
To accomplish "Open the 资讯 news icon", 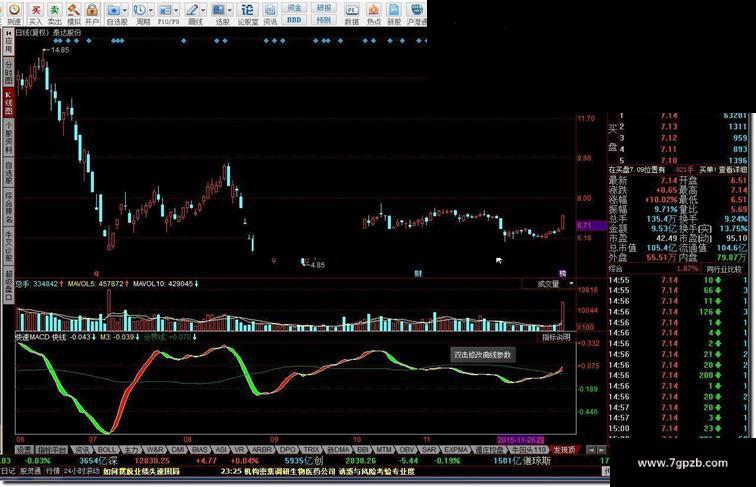I will click(270, 10).
